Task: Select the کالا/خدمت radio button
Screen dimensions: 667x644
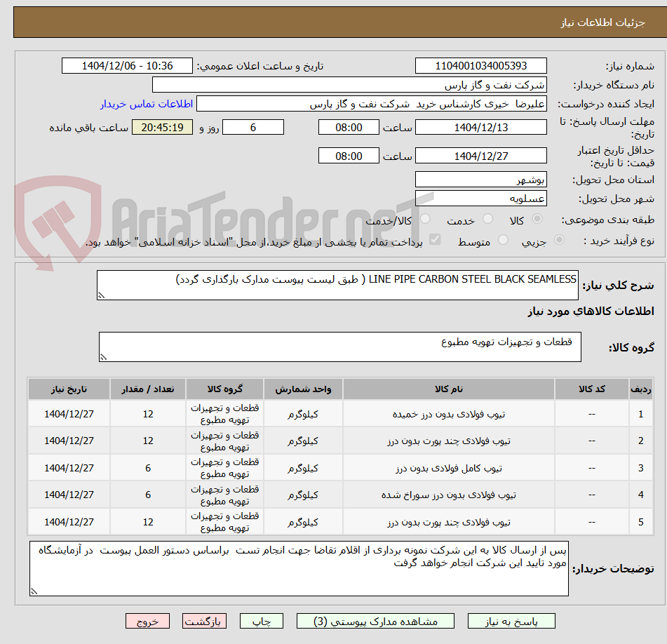Action: tap(425, 219)
